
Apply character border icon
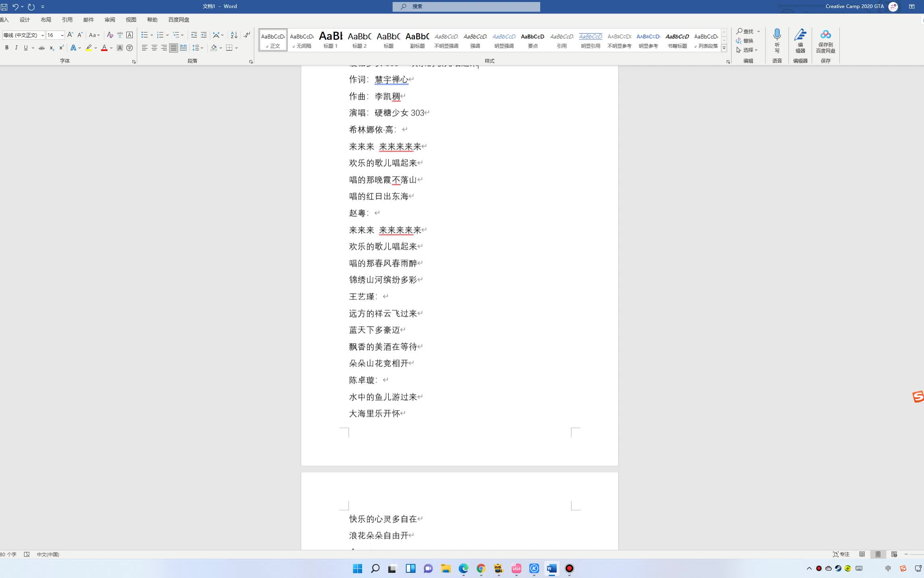pyautogui.click(x=129, y=35)
